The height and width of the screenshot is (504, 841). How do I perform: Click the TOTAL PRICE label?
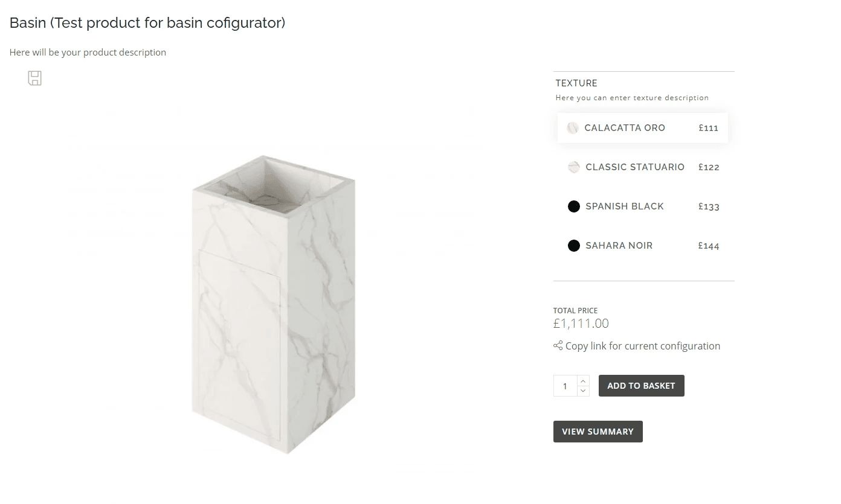pos(575,310)
